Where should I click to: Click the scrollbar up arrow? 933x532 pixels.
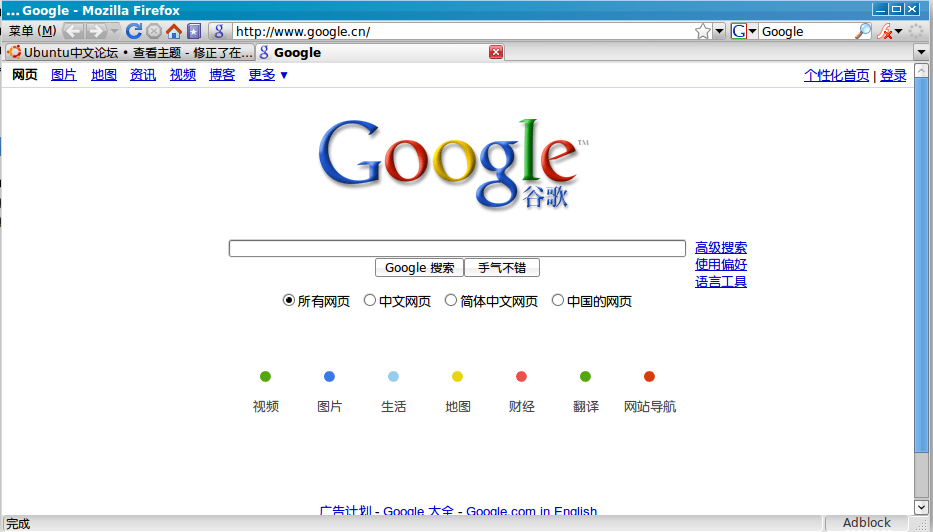point(921,70)
